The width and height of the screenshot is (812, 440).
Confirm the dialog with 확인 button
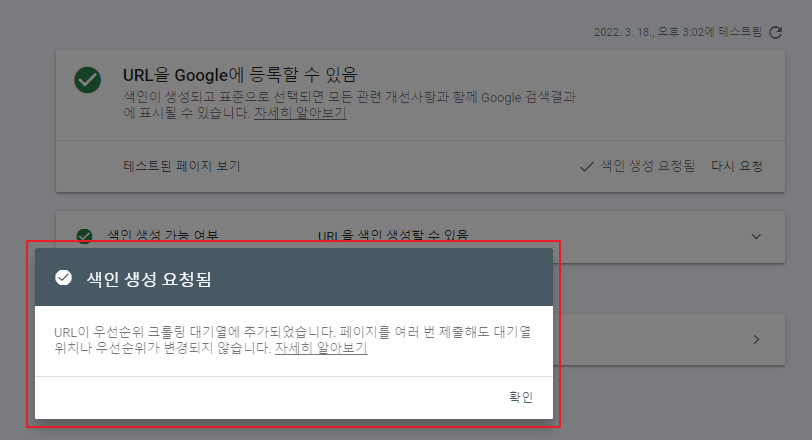[x=520, y=397]
